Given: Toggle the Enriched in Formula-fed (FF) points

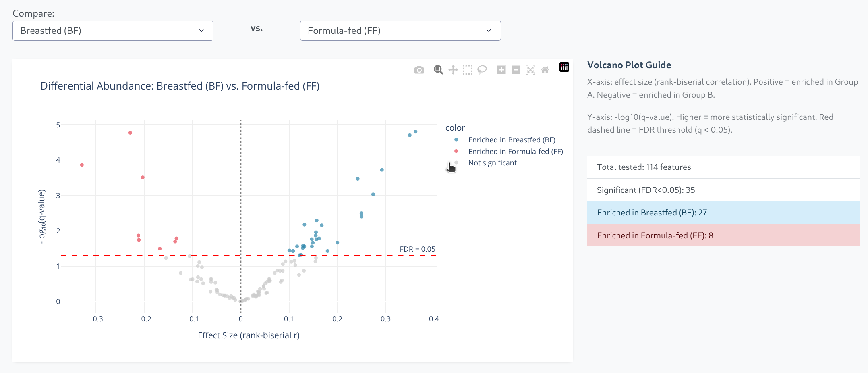Looking at the screenshot, I should click(516, 151).
